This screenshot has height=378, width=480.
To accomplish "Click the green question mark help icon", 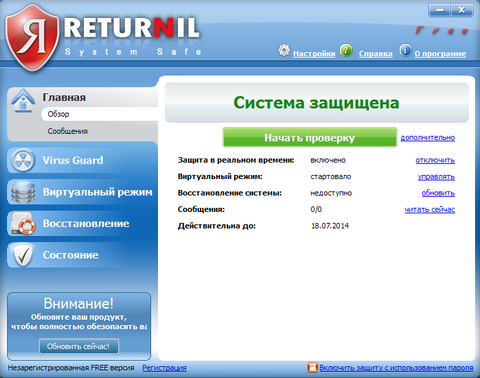I will tap(346, 50).
